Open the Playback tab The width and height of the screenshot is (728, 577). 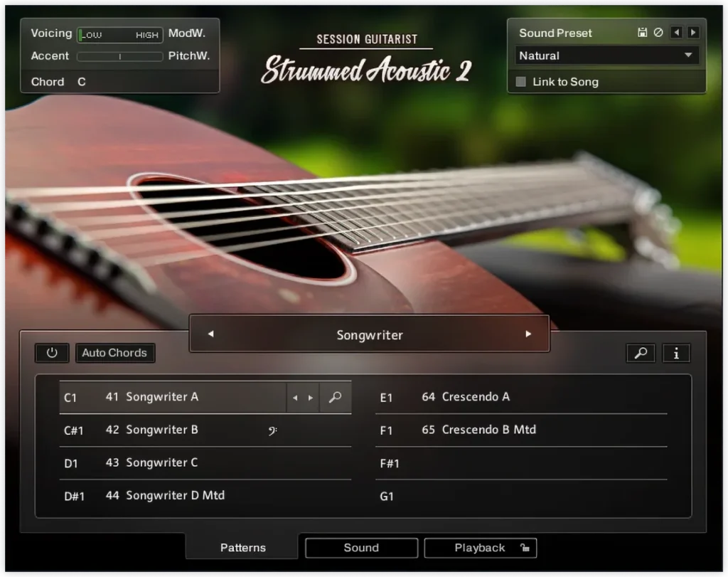coord(480,548)
